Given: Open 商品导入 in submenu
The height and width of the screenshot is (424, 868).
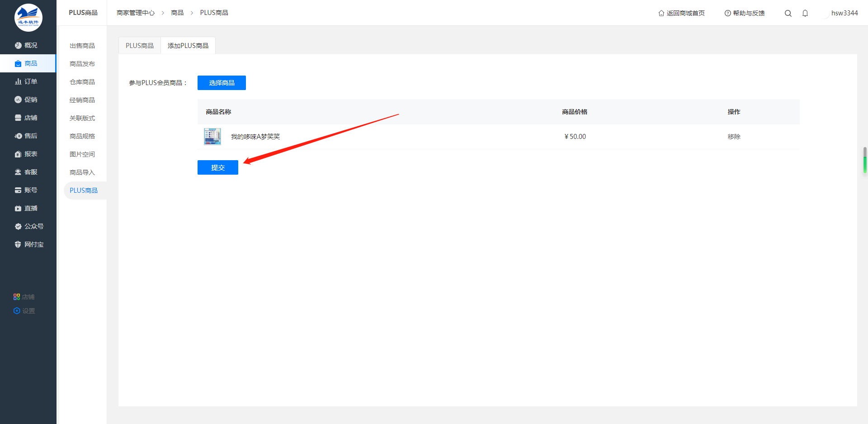Looking at the screenshot, I should (82, 172).
